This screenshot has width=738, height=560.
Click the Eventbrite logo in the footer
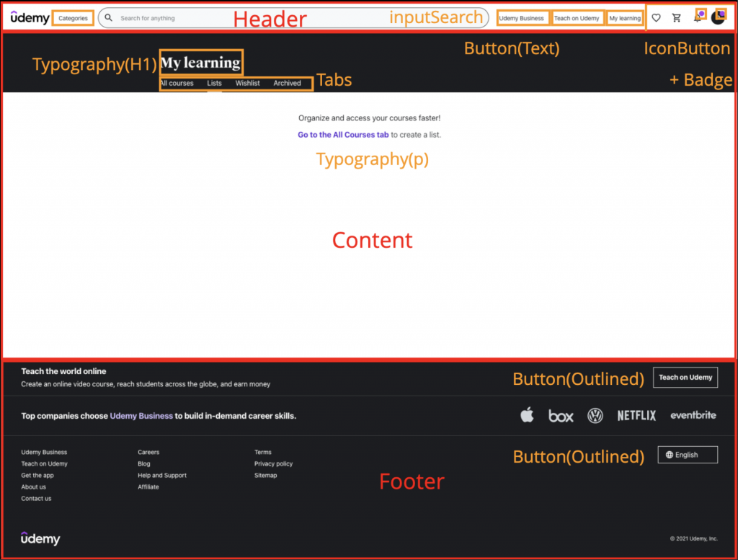[x=693, y=415]
